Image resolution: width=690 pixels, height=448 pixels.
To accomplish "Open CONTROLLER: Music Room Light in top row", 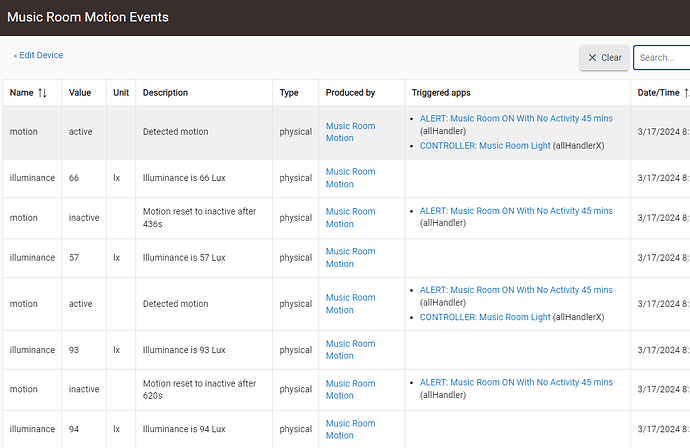I will [x=485, y=145].
